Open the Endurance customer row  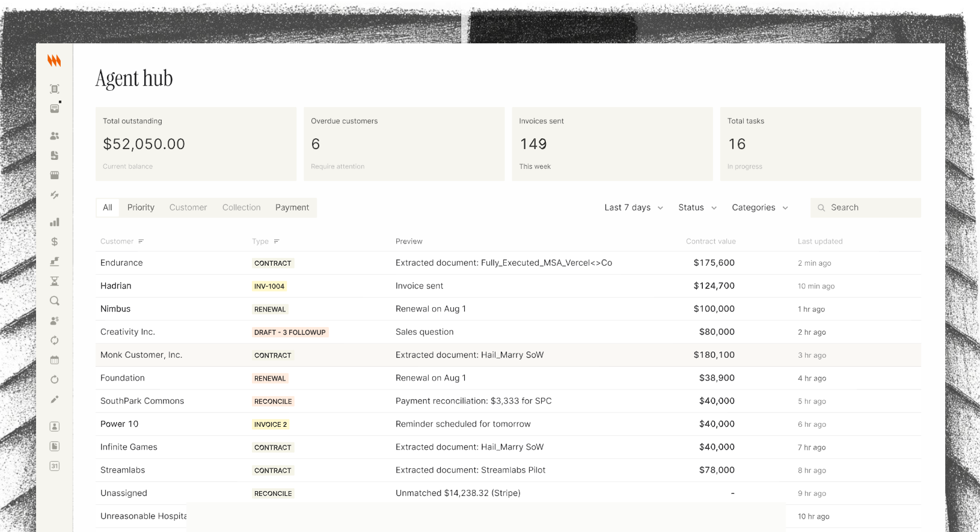[x=121, y=263]
